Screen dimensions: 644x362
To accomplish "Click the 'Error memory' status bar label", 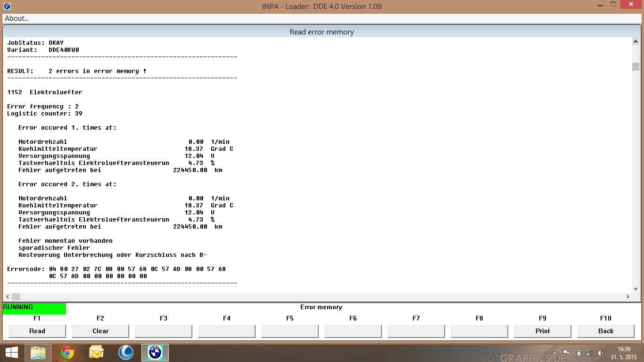I will [321, 307].
